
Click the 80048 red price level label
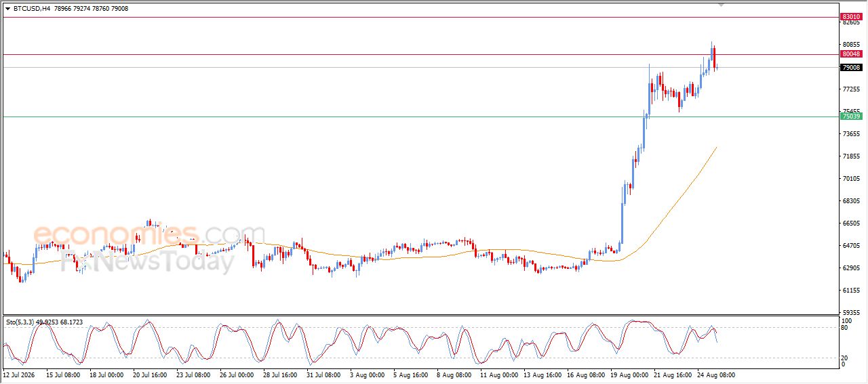[x=851, y=54]
